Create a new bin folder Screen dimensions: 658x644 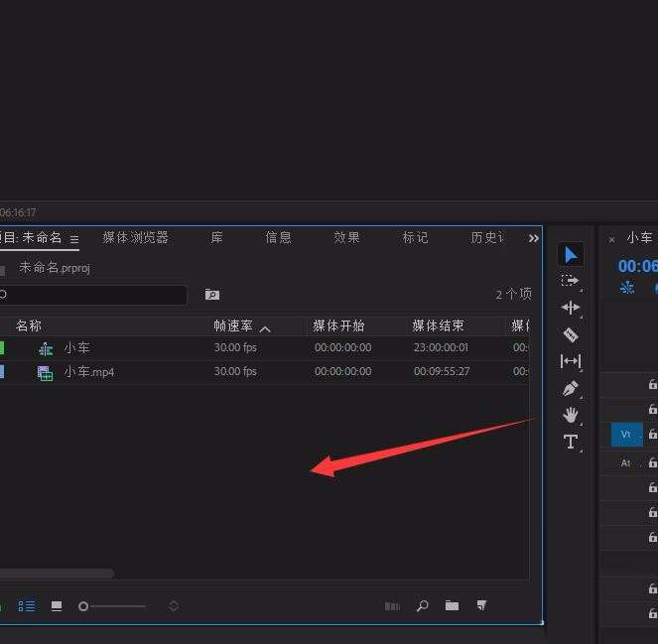(x=452, y=605)
